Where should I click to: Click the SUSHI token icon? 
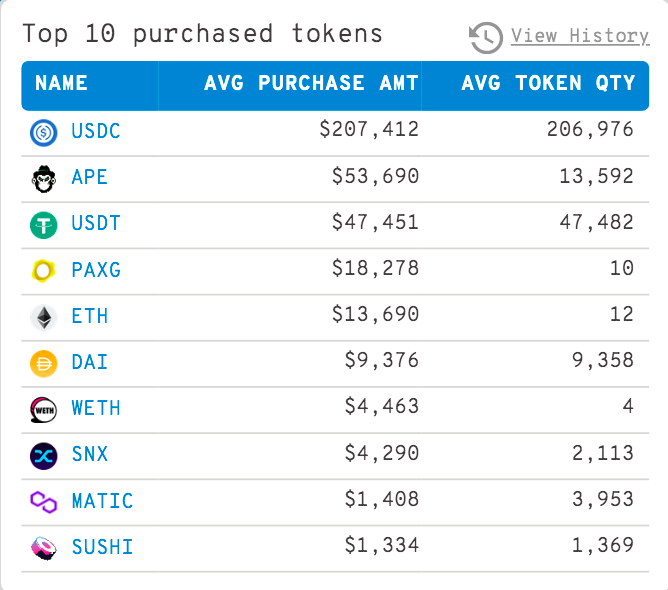[44, 548]
